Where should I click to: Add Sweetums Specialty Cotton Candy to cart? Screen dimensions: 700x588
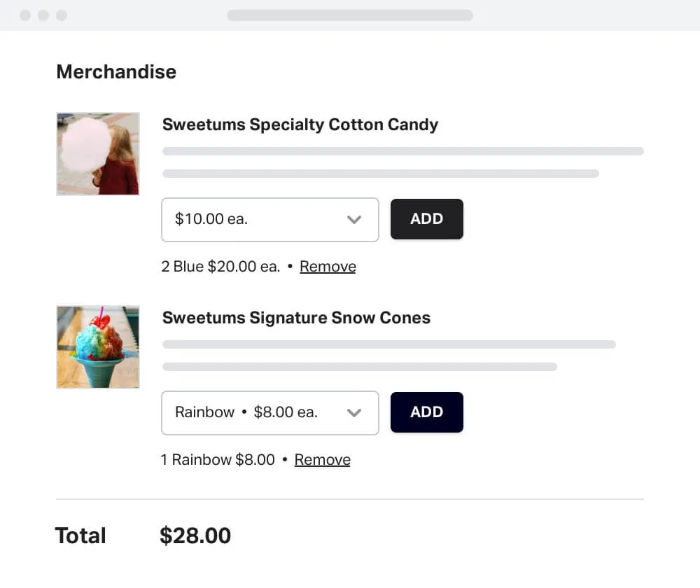(x=426, y=219)
